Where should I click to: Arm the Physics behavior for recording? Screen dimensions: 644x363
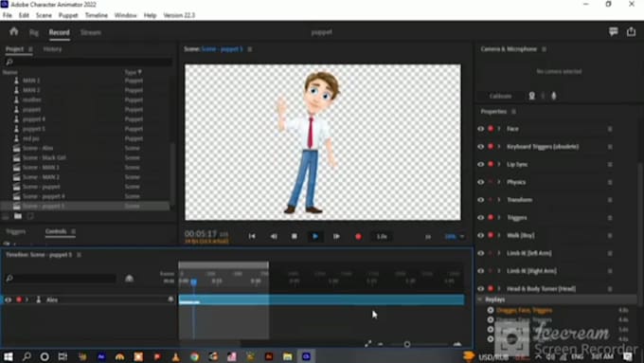pyautogui.click(x=491, y=182)
